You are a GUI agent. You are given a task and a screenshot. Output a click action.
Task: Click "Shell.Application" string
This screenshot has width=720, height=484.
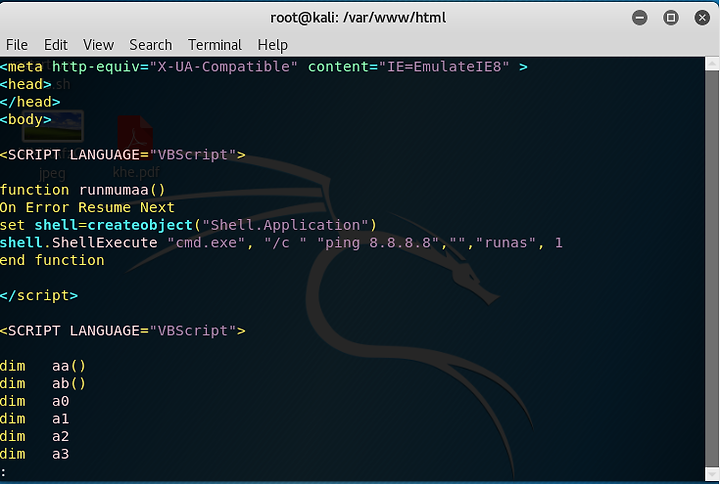[285, 225]
